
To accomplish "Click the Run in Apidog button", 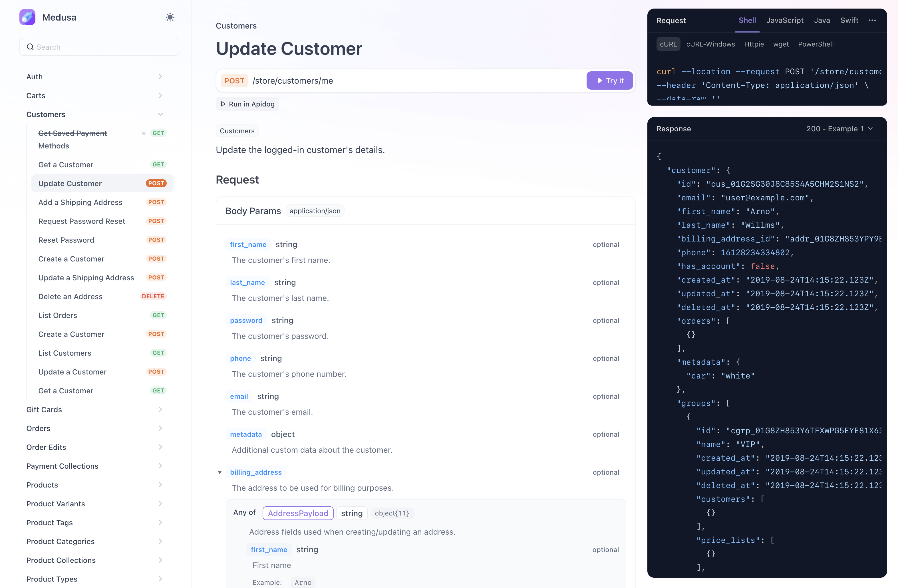I will 247,104.
